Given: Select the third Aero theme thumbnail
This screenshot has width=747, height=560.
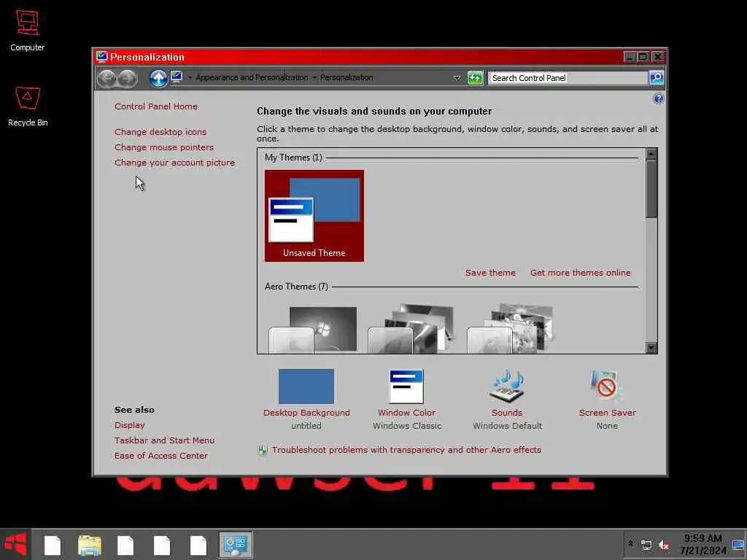Looking at the screenshot, I should click(x=510, y=329).
